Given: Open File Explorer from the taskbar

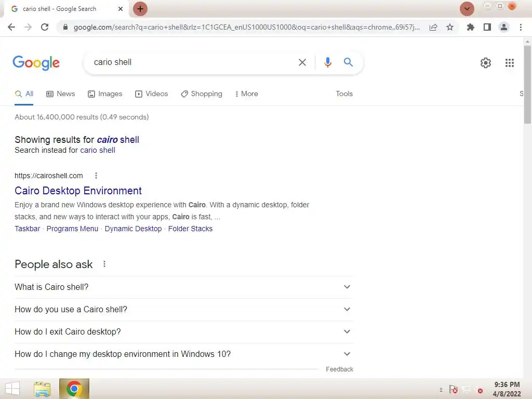Looking at the screenshot, I should pyautogui.click(x=42, y=389).
